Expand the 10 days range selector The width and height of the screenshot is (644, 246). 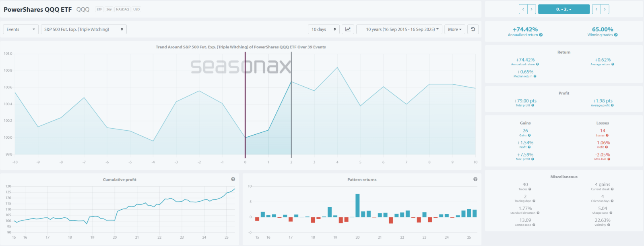pos(324,29)
